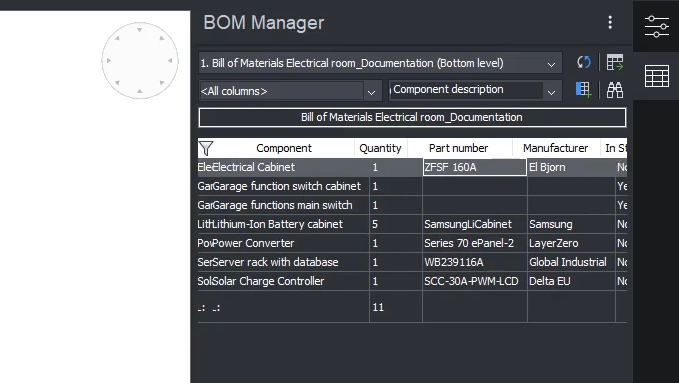679x383 pixels.
Task: Open the settings sliders panel icon
Action: [x=656, y=26]
